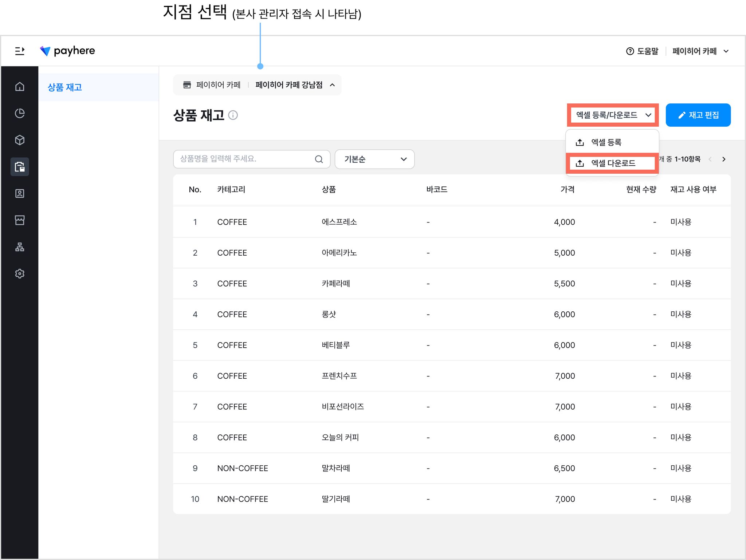
Task: Select 엑셀 다운로드 menu option
Action: pyautogui.click(x=612, y=163)
